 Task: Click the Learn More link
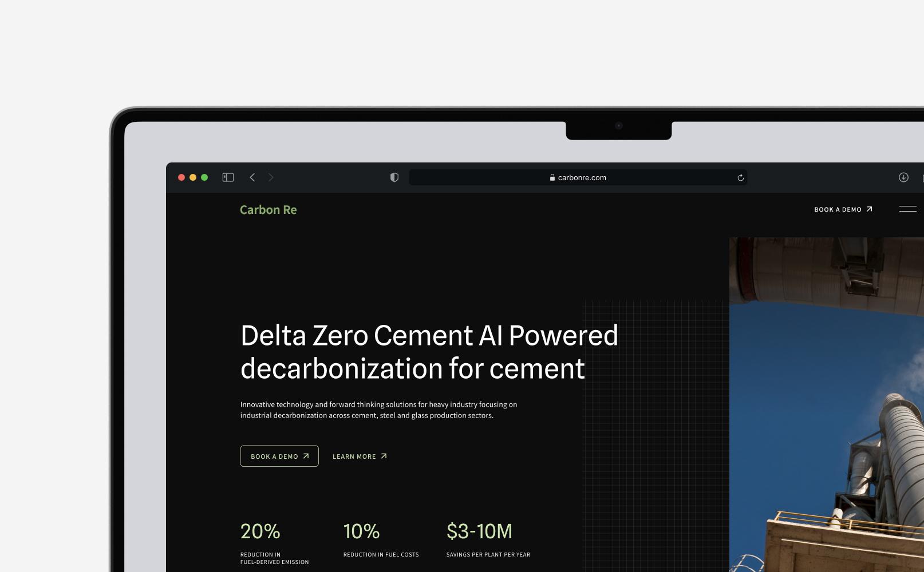[360, 456]
